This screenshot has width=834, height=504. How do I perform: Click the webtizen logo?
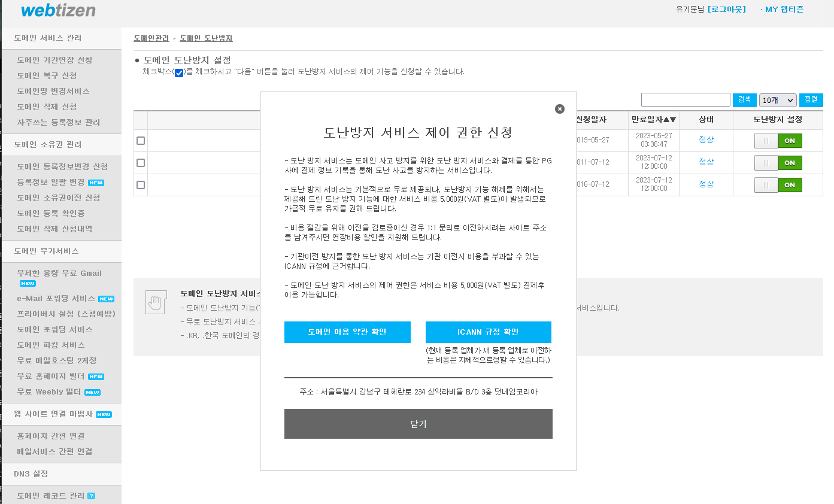click(x=57, y=11)
